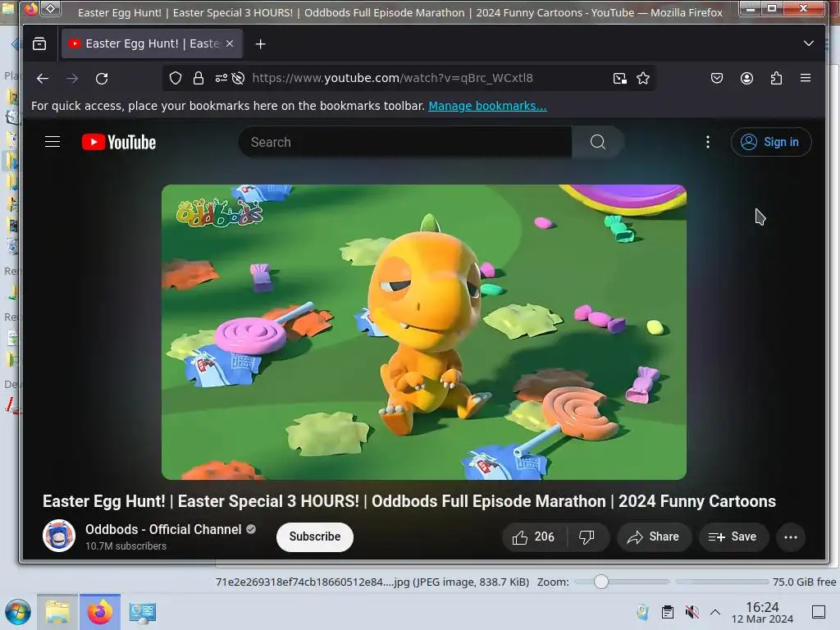Open file manager from taskbar

tap(57, 612)
